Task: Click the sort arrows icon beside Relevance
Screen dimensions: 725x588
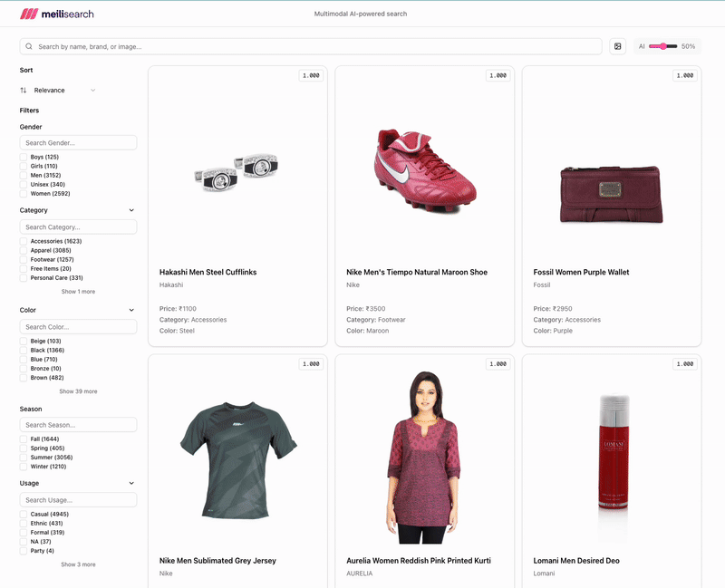Action: (24, 91)
